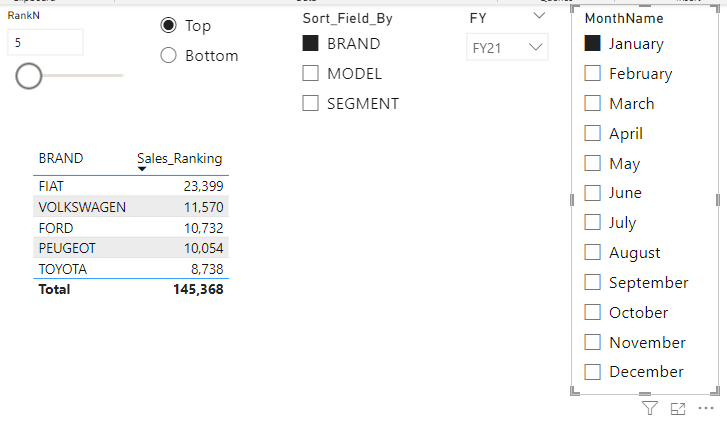Select the VOLKSWAGEN row in table
This screenshot has width=727, height=443.
coord(82,207)
